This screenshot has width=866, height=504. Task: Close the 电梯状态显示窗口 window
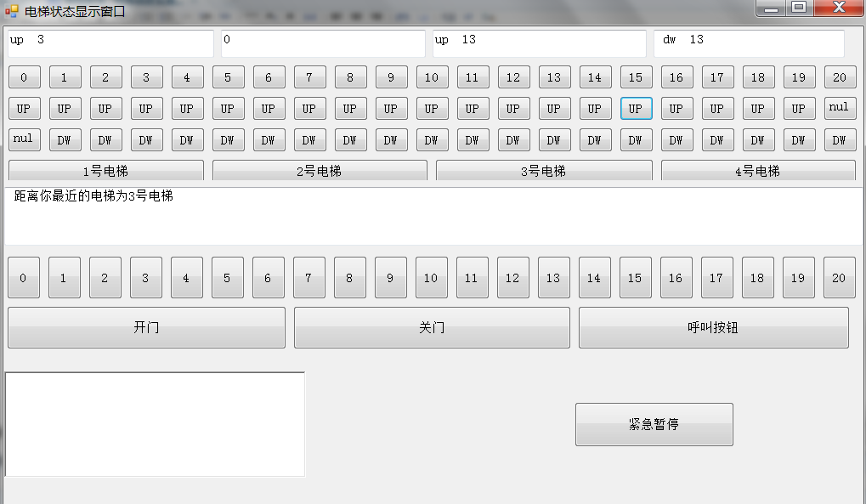839,8
